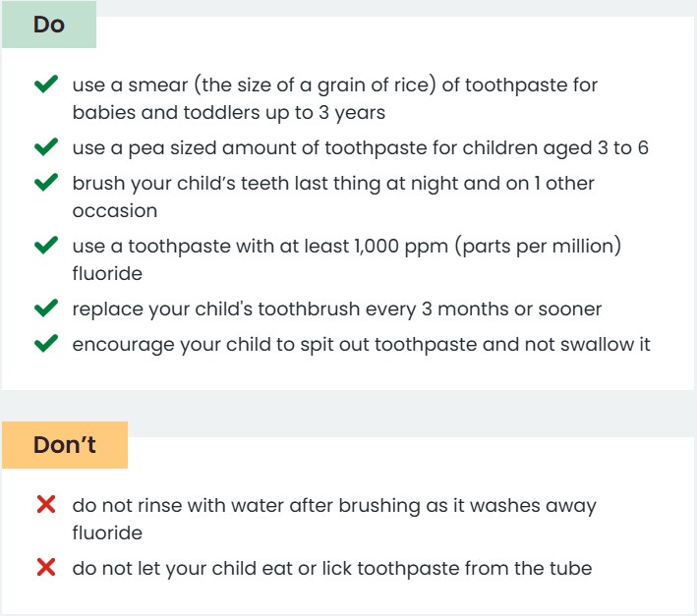
Task: Click the checkmark beside brush last thing at night
Action: [46, 182]
